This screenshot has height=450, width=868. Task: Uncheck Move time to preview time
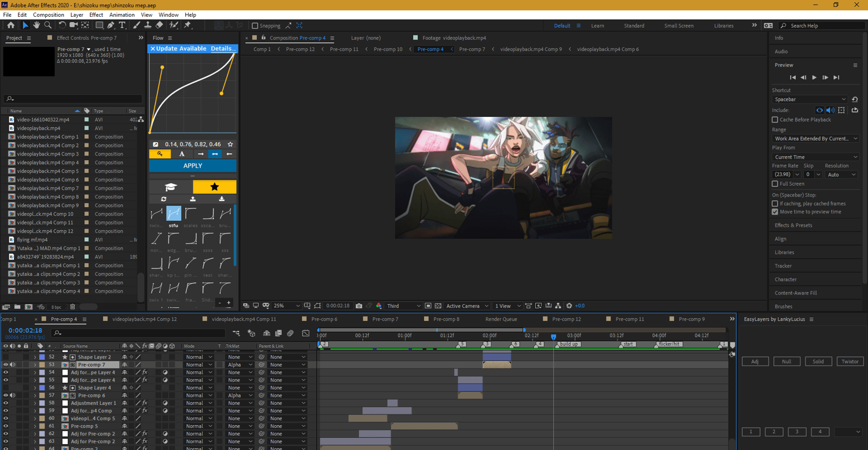(x=775, y=212)
